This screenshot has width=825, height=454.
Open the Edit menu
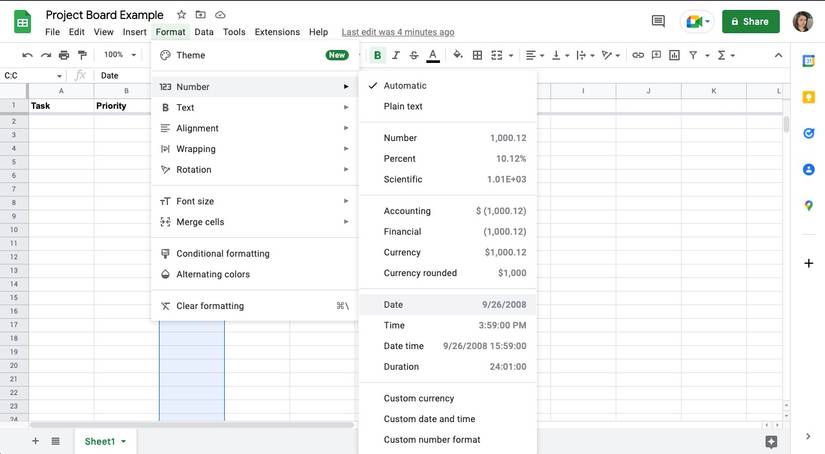point(76,32)
